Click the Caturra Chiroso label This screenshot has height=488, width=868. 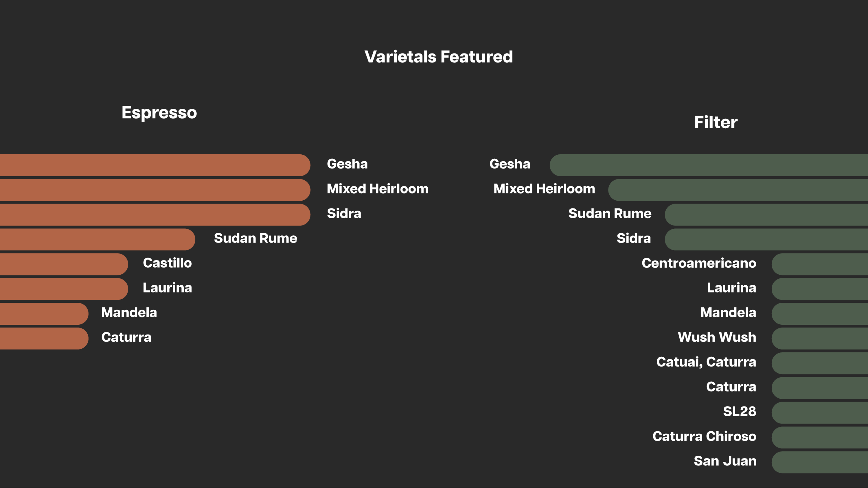tap(704, 437)
